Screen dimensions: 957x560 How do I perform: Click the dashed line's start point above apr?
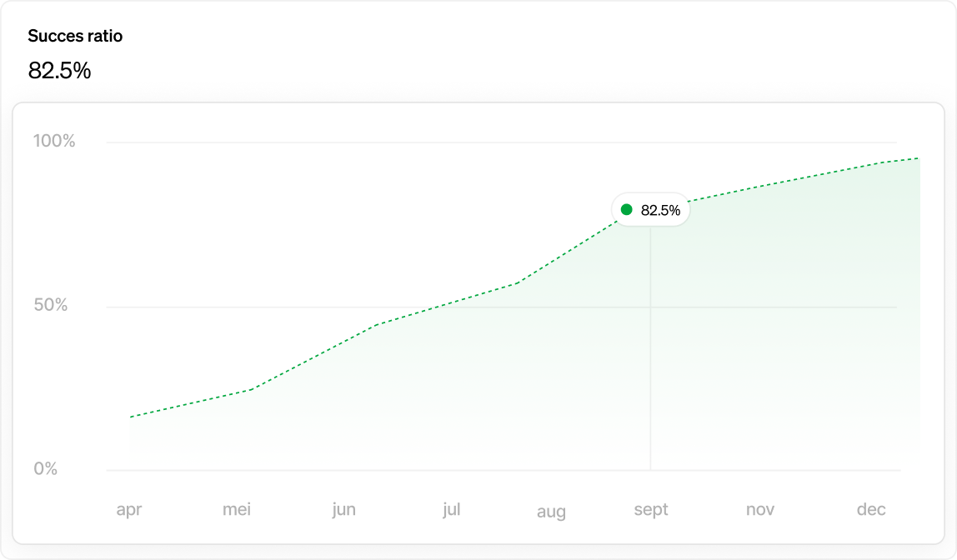point(130,417)
